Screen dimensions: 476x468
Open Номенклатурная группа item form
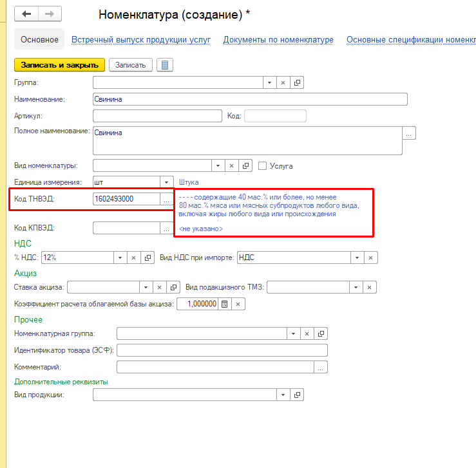(321, 333)
